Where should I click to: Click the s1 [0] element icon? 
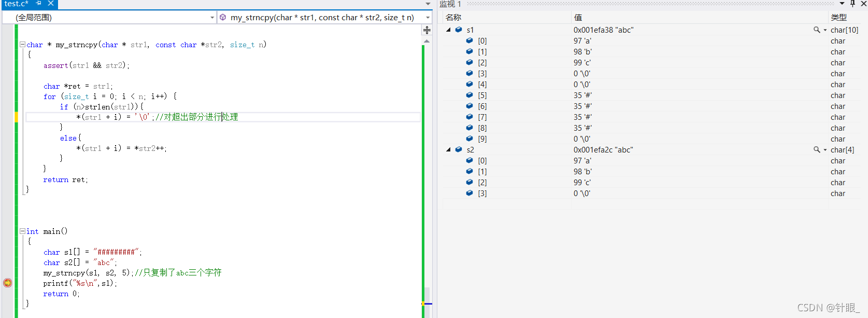coord(469,40)
